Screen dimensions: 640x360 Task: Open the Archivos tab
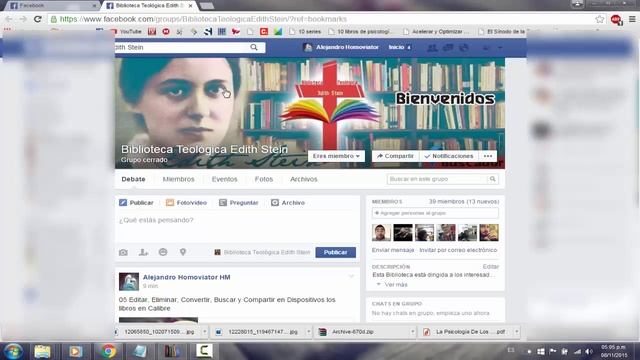304,179
